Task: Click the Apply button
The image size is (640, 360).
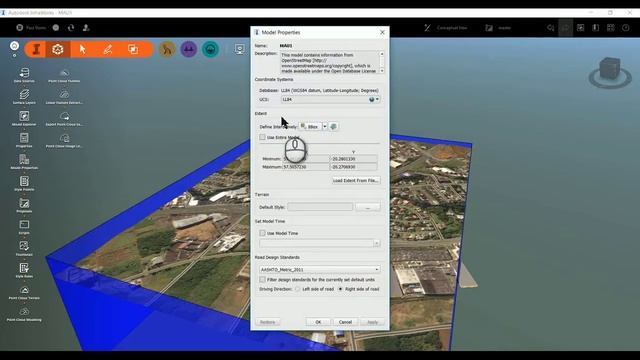Action: [x=372, y=322]
